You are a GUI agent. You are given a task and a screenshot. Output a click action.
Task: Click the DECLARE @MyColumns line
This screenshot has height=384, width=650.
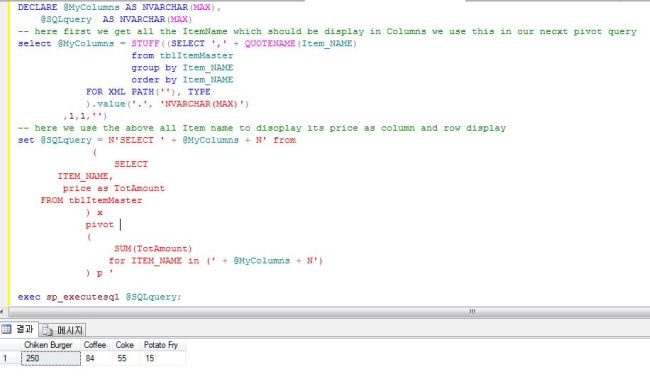click(119, 7)
